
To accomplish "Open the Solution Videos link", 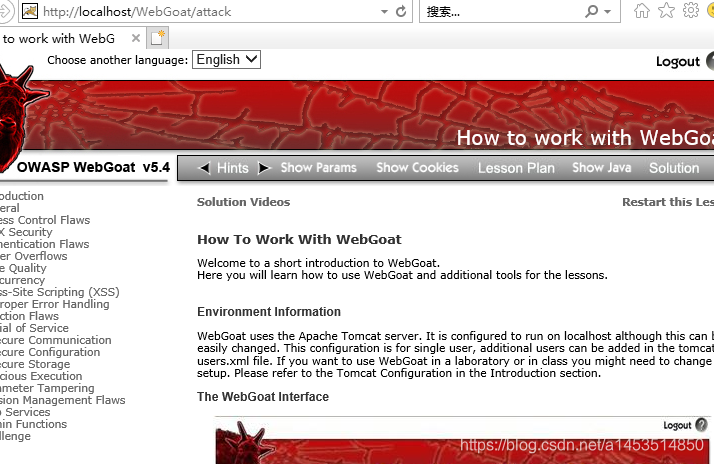I will click(243, 202).
